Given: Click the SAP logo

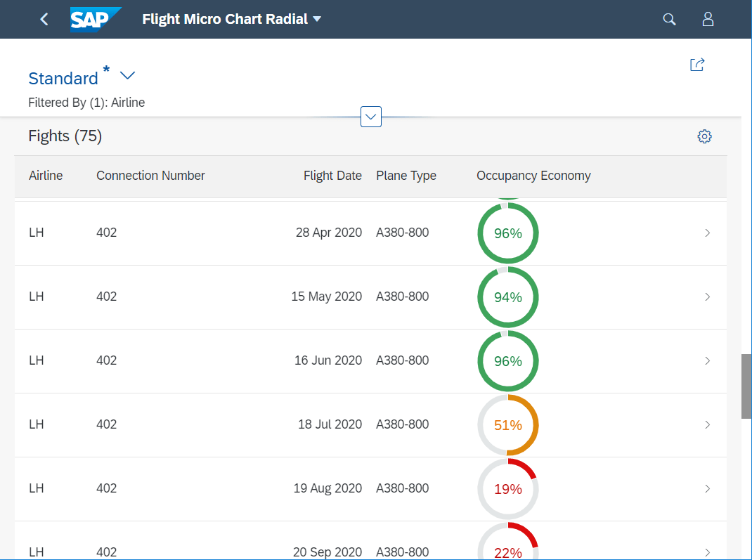Looking at the screenshot, I should pyautogui.click(x=95, y=19).
